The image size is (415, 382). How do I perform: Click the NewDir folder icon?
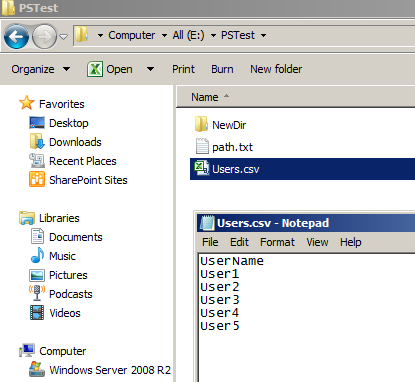[201, 124]
